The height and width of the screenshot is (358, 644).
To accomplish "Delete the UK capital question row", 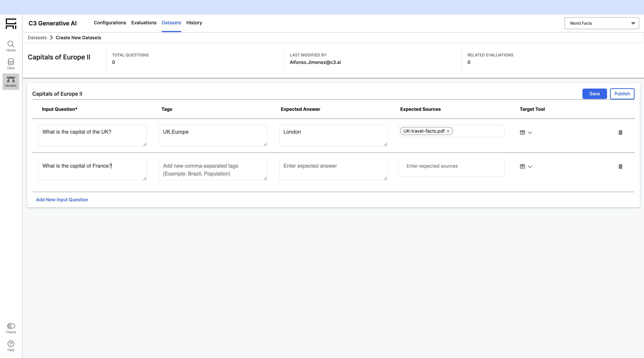I will [x=620, y=132].
